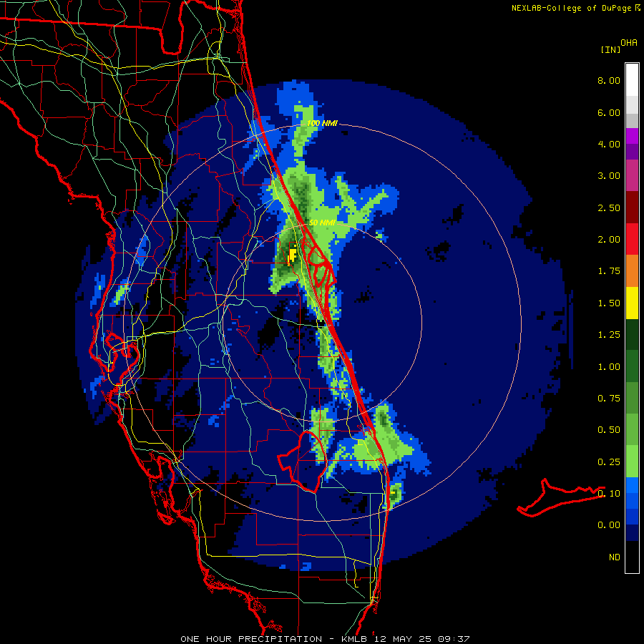Viewport: 644px width, 644px height.
Task: Click the 2.00 legend value
Action: coord(609,240)
